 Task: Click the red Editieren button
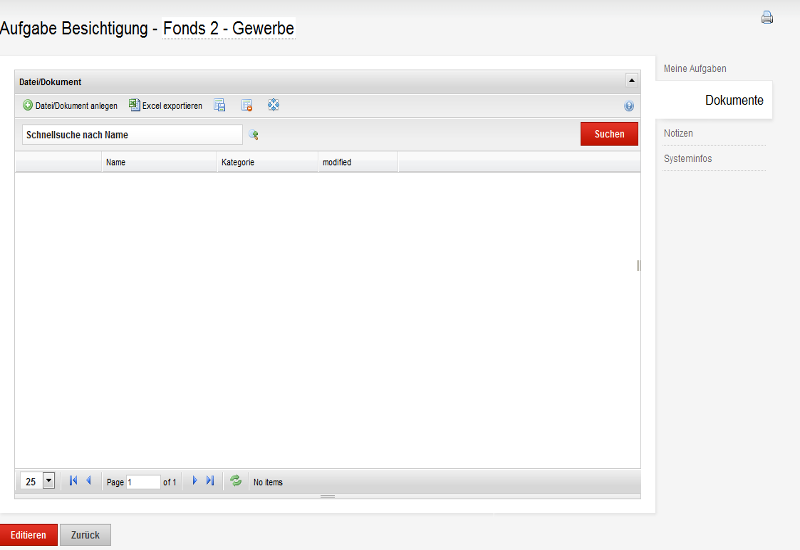tap(29, 535)
